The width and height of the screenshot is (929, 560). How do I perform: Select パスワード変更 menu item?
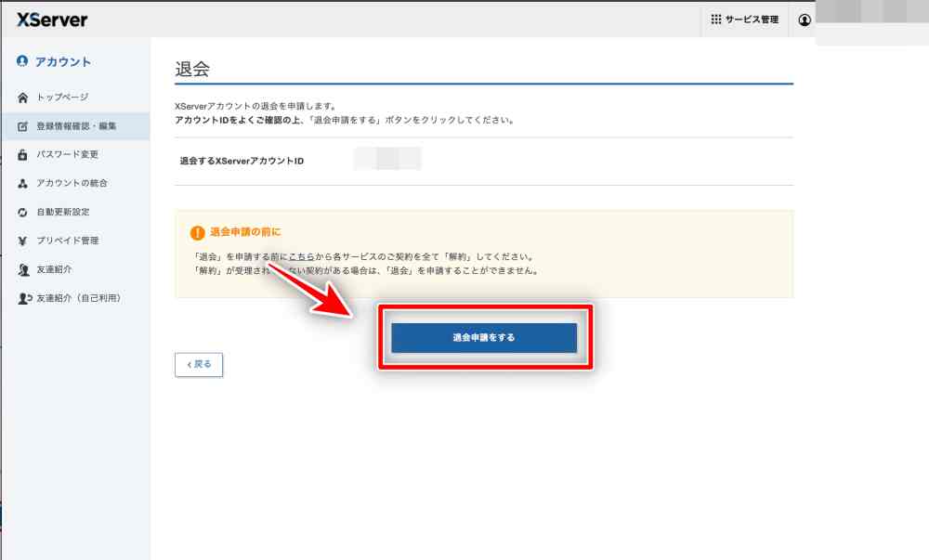click(x=67, y=155)
